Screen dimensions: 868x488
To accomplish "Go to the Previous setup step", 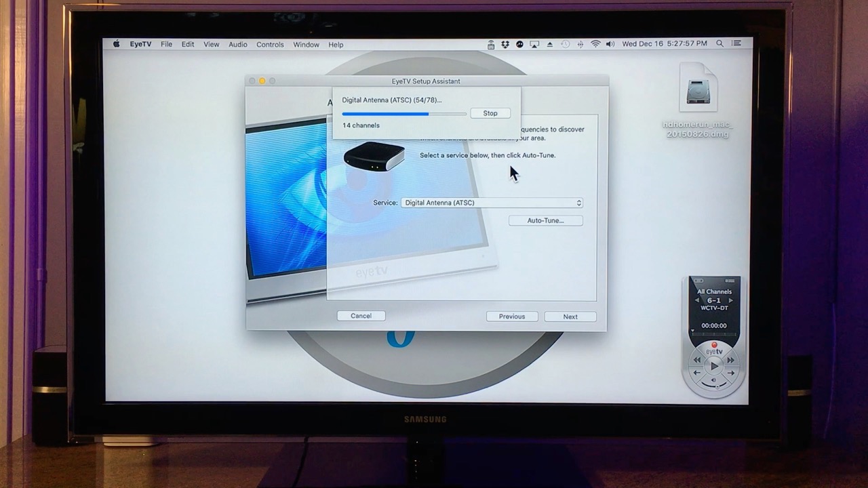I will pos(512,317).
